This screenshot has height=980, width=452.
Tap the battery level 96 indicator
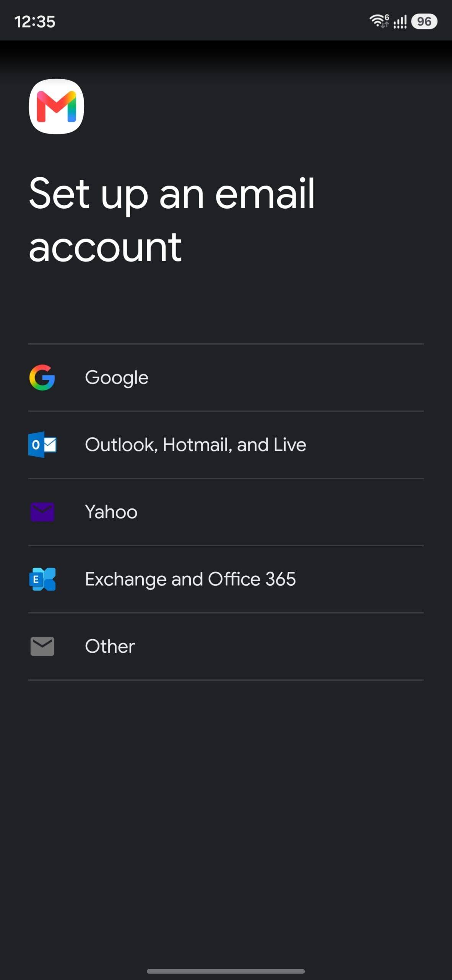tap(424, 21)
